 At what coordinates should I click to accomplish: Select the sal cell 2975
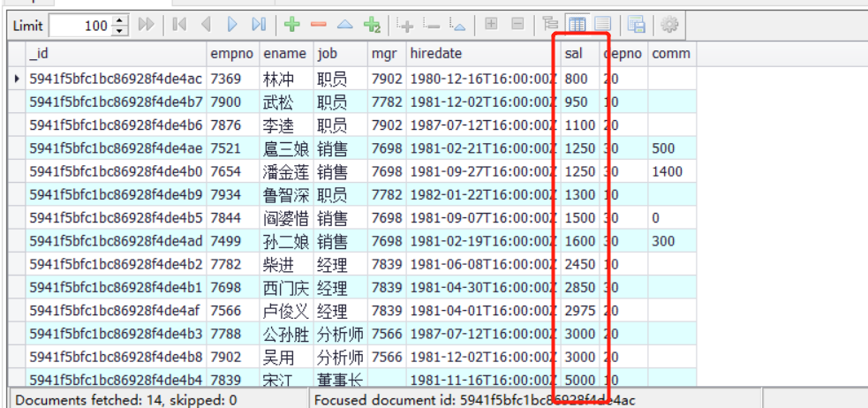pyautogui.click(x=579, y=311)
